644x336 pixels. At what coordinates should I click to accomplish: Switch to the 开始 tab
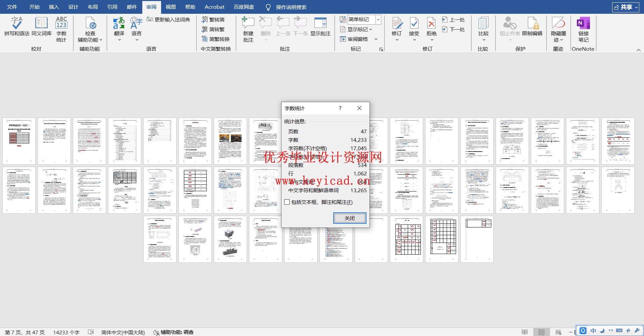[34, 7]
